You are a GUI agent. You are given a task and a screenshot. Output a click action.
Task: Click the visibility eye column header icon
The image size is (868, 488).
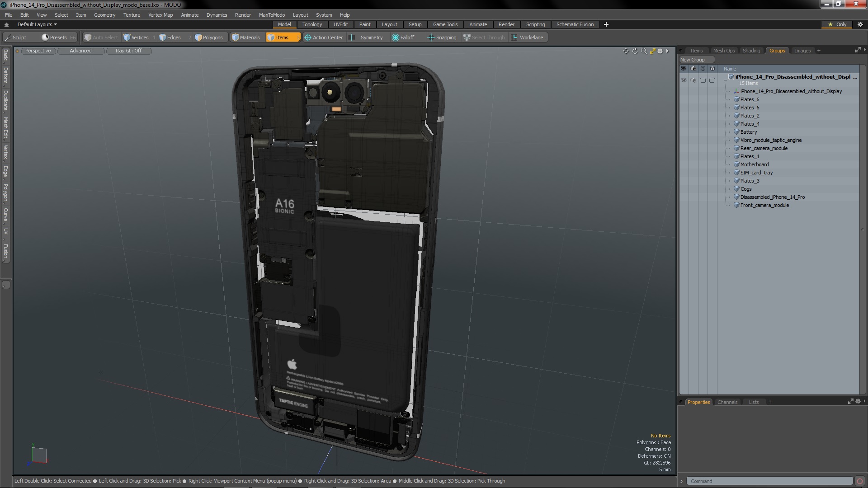click(x=684, y=69)
